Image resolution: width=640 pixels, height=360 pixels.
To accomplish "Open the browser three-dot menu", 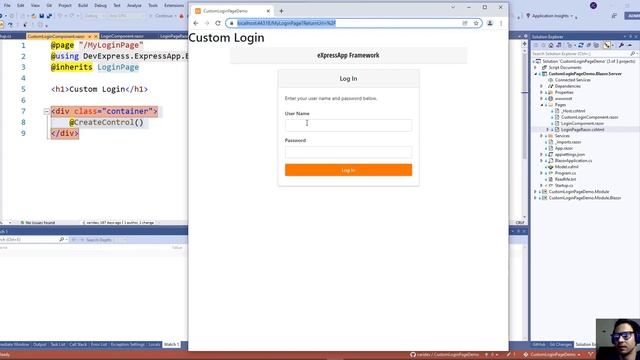I will tap(501, 23).
